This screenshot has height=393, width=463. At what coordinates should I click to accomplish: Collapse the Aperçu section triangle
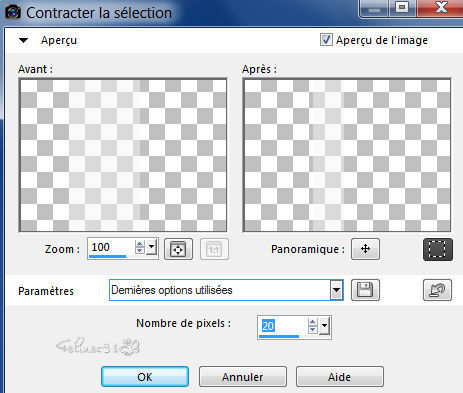[x=23, y=41]
